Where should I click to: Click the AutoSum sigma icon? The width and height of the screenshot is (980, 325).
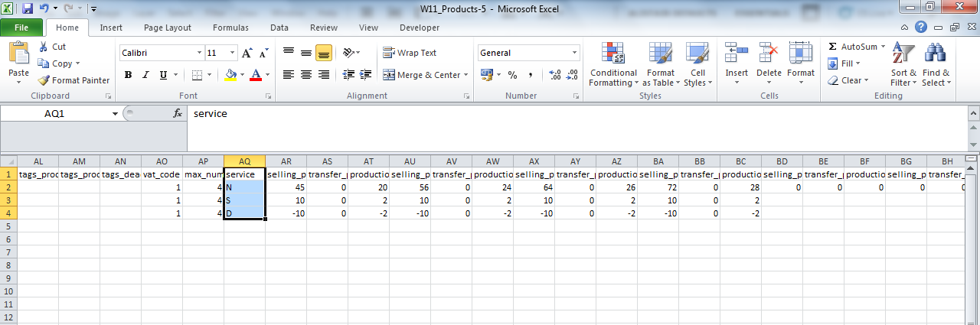(832, 47)
